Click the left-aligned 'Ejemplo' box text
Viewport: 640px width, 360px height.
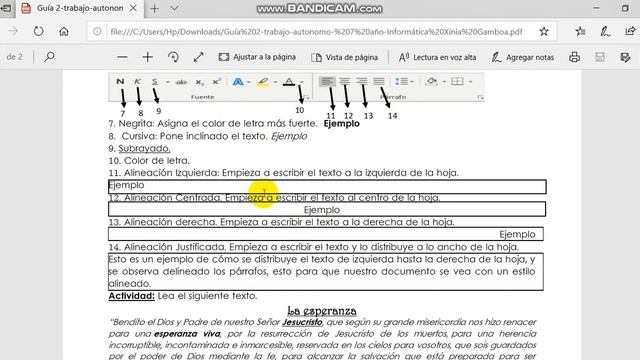point(126,185)
